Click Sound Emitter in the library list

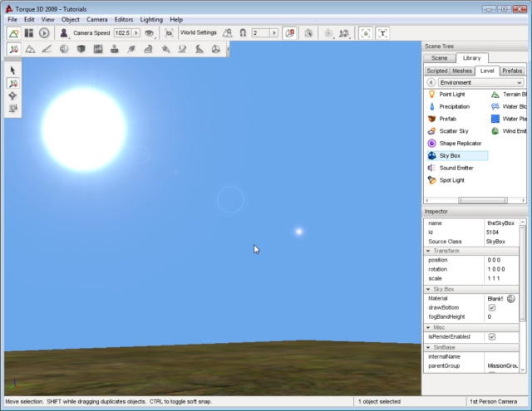click(x=456, y=168)
